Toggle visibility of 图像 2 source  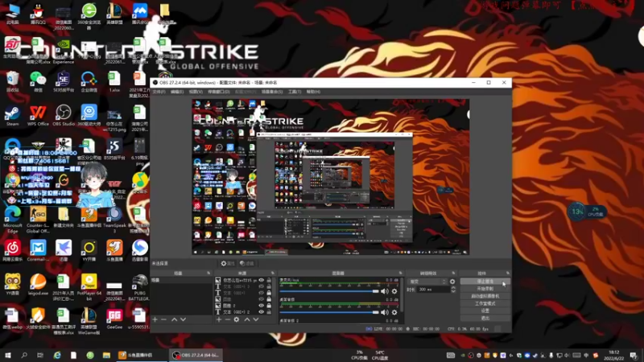click(261, 306)
